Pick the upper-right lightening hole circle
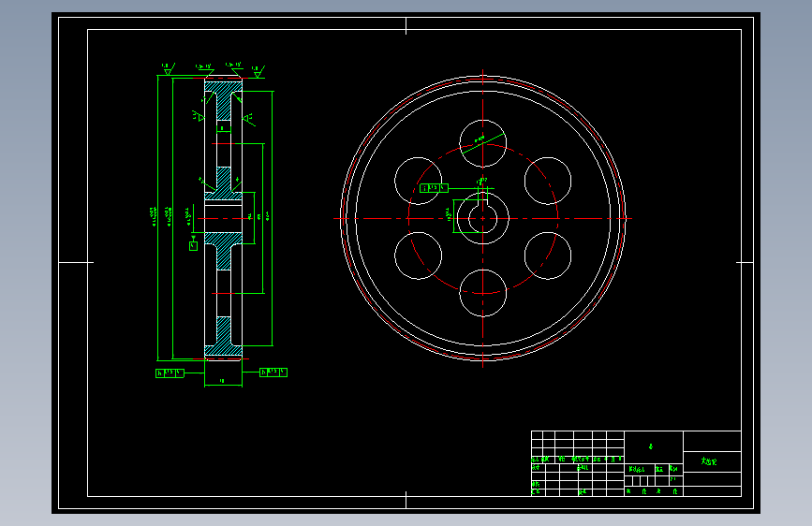812x526 pixels. 547,181
